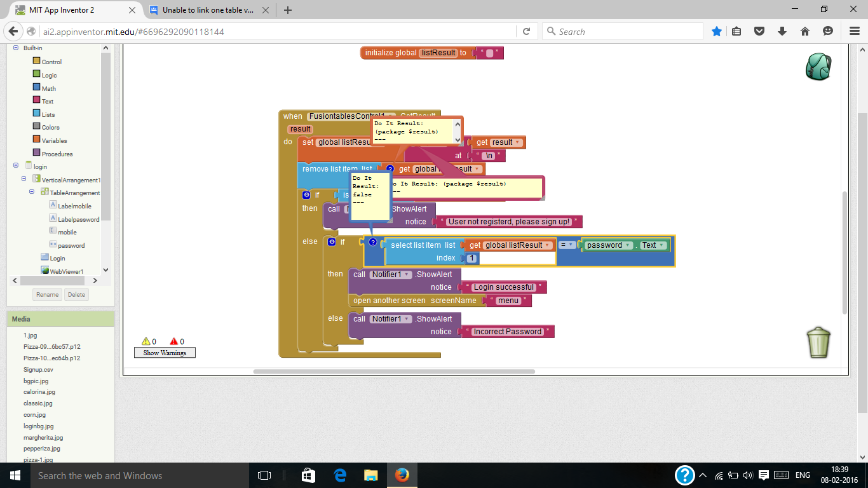Collapse the login screen tree node

pyautogui.click(x=15, y=165)
